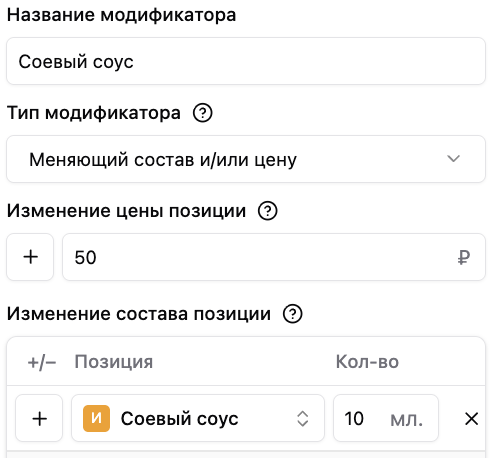Screen dimensions: 494x458
Task: Click the +/− column header
Action: click(x=42, y=362)
